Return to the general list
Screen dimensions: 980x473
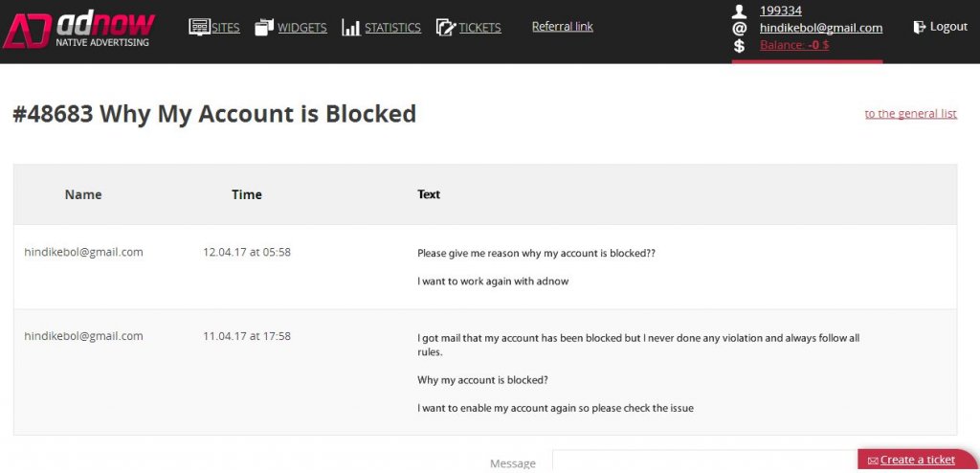tap(910, 114)
